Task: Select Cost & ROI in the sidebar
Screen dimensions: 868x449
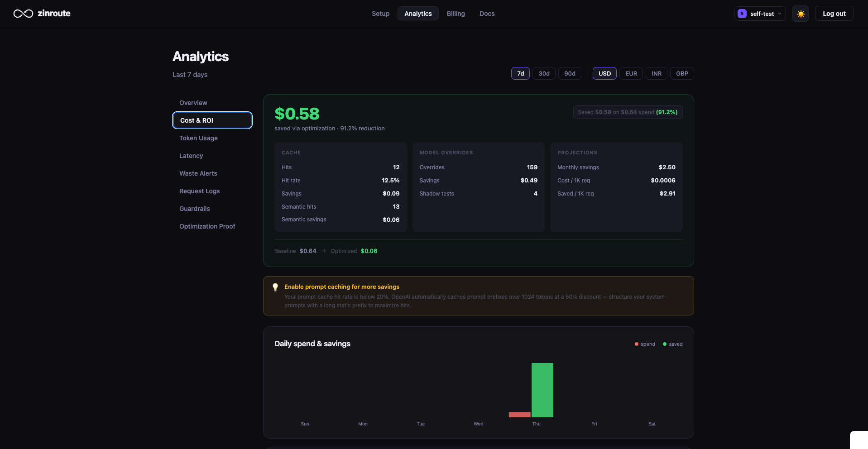Action: coord(212,120)
